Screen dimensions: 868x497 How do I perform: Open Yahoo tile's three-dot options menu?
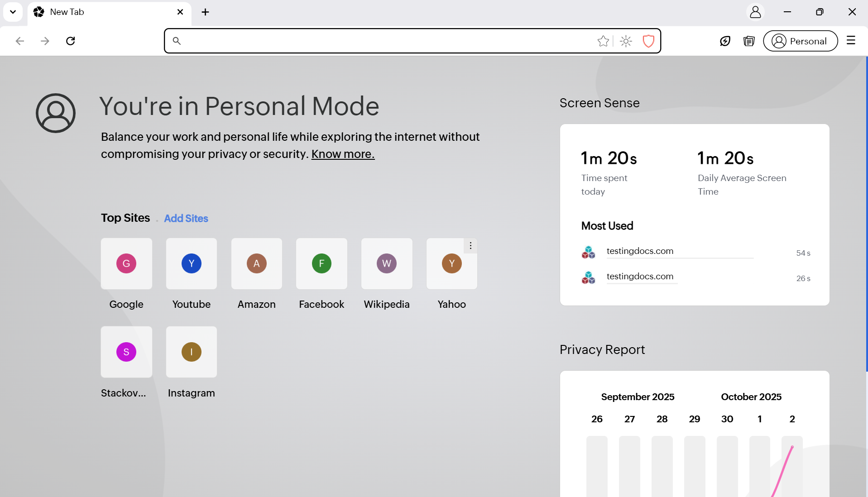pos(470,245)
